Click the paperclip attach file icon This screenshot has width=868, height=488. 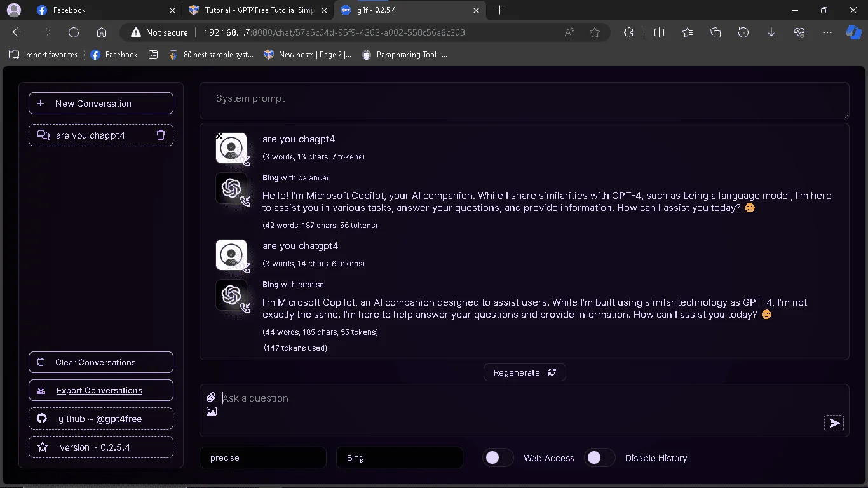tap(212, 398)
